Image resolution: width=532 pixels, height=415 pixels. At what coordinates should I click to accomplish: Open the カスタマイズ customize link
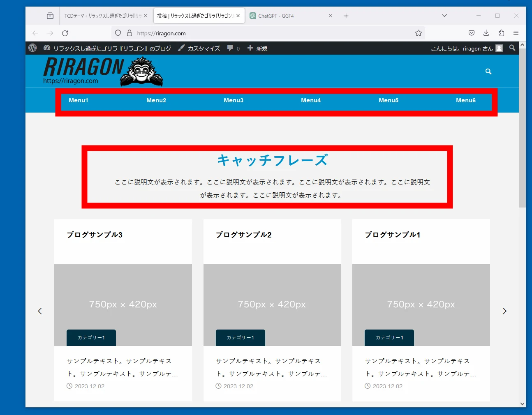(199, 48)
